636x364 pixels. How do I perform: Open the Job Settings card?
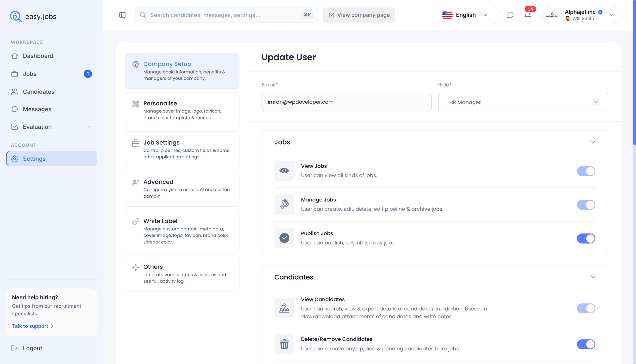pos(182,149)
